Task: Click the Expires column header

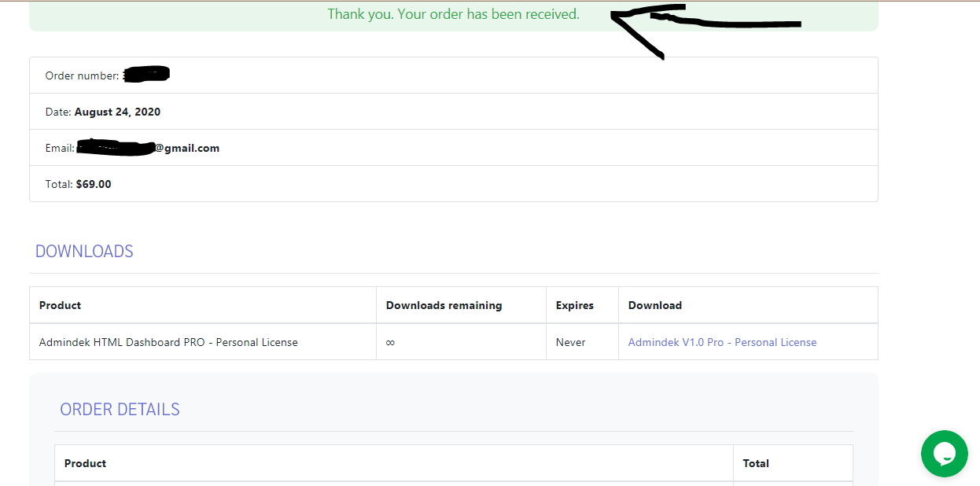Action: click(x=575, y=305)
